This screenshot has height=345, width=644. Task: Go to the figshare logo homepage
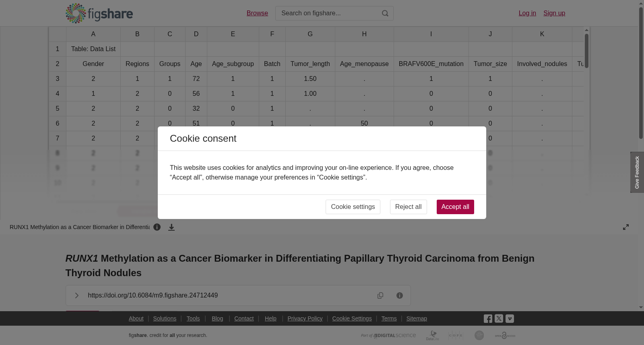99,13
